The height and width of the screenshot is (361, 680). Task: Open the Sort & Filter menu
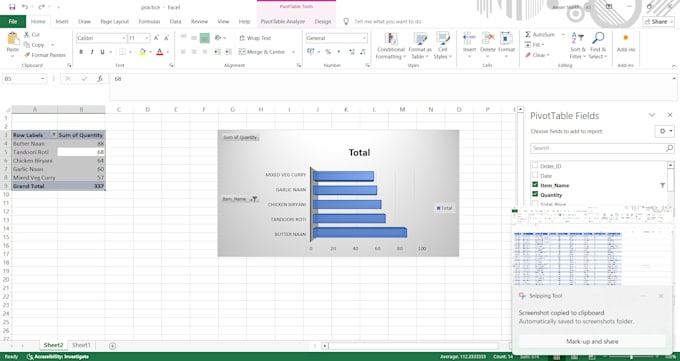click(x=578, y=45)
